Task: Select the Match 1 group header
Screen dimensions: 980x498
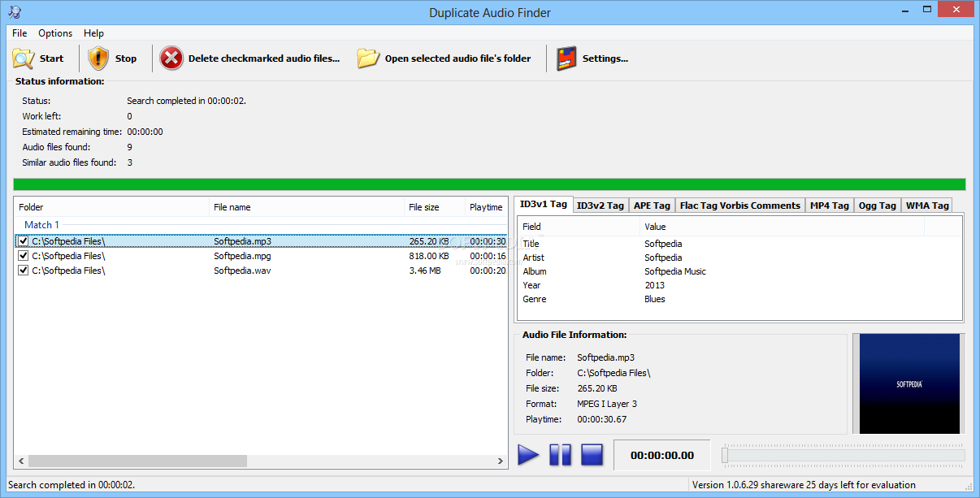Action: [41, 225]
